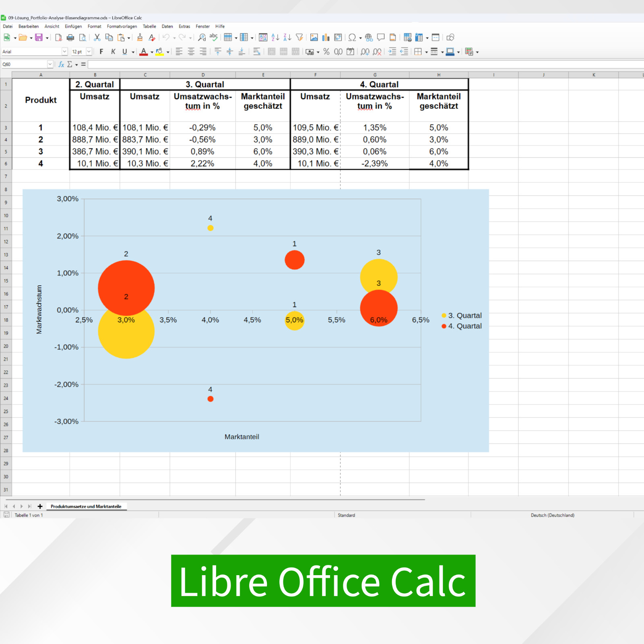This screenshot has height=644, width=644.
Task: Toggle align bottom button
Action: coord(242,52)
